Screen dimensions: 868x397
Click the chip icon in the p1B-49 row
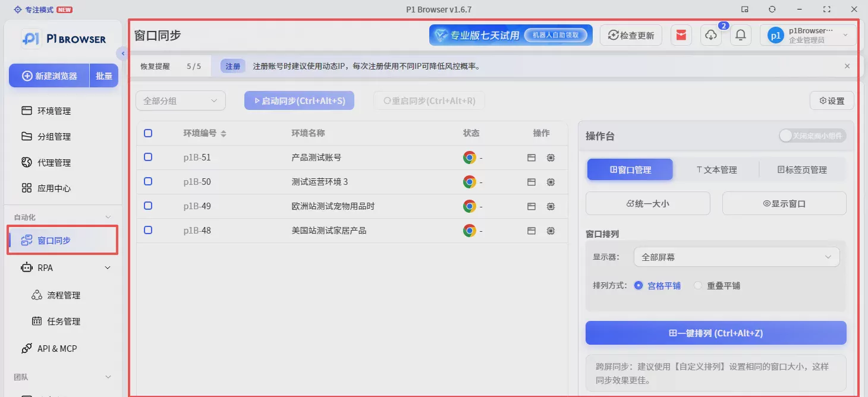point(551,206)
